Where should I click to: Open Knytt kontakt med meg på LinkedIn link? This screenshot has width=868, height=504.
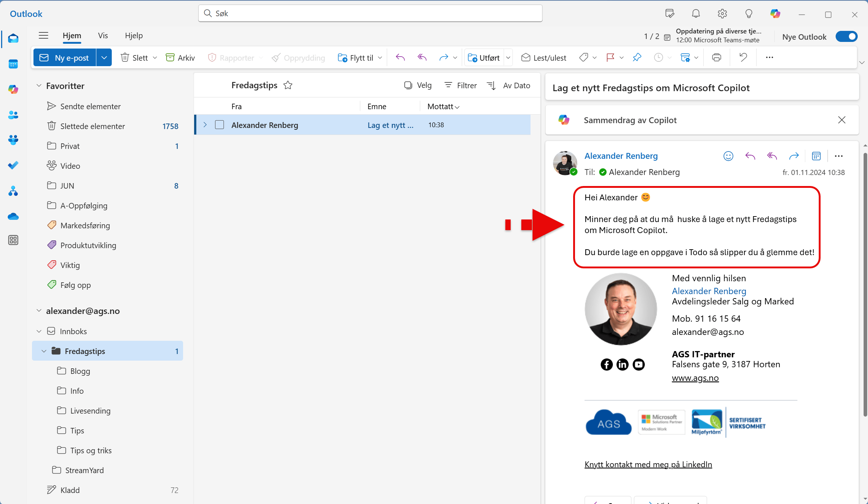point(648,464)
